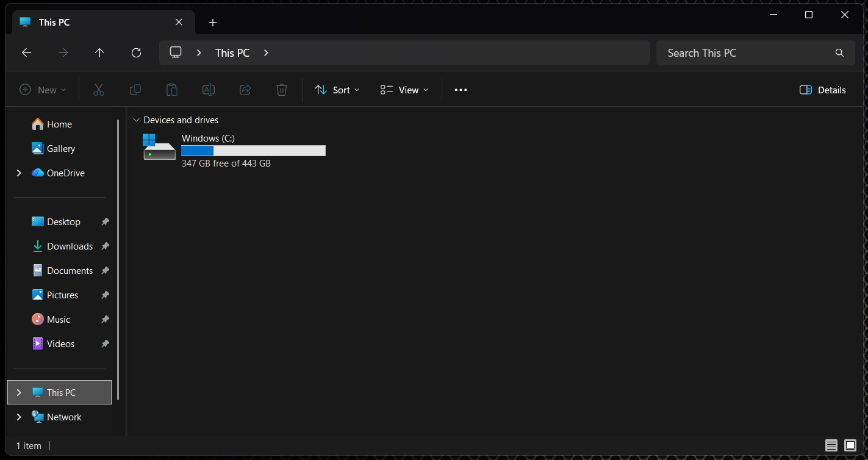The image size is (868, 460).
Task: Click This PC in the address breadcrumb
Action: (232, 53)
